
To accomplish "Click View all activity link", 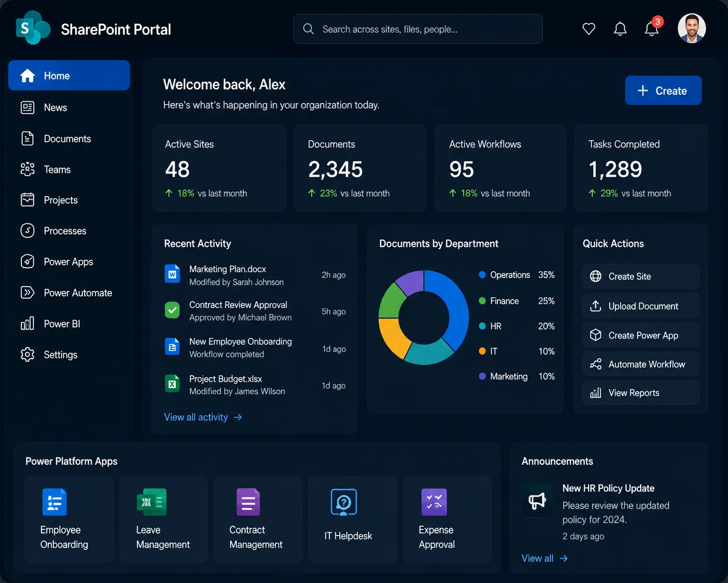I will coord(203,417).
